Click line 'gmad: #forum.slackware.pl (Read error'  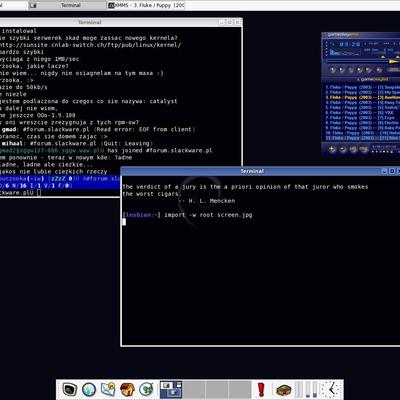point(99,129)
